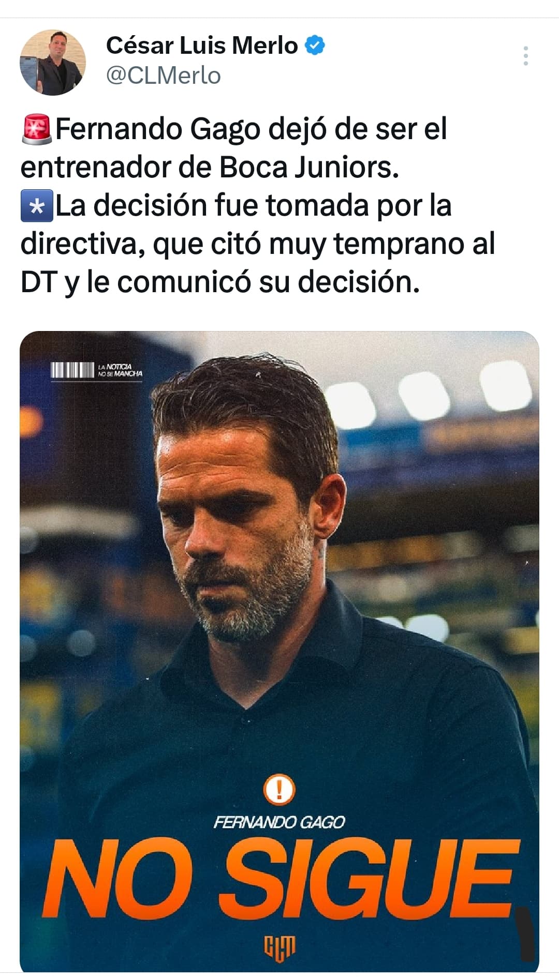
Task: Open the three-dot more options menu
Action: 525,56
